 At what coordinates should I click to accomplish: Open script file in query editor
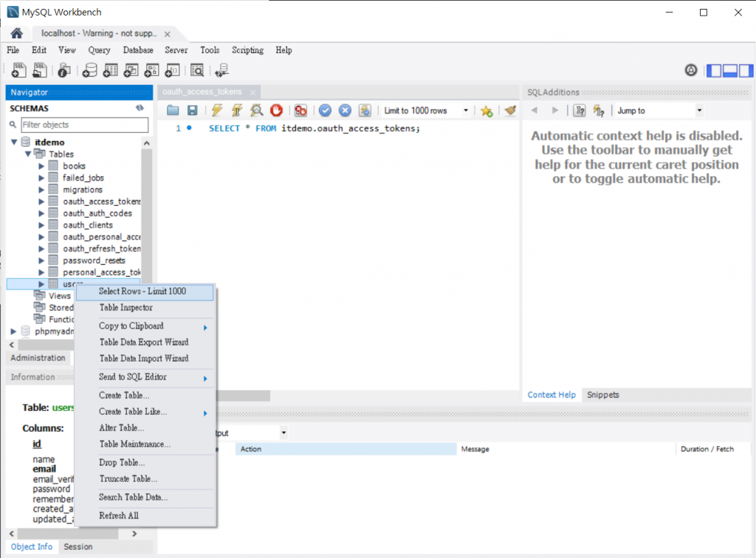pyautogui.click(x=173, y=111)
